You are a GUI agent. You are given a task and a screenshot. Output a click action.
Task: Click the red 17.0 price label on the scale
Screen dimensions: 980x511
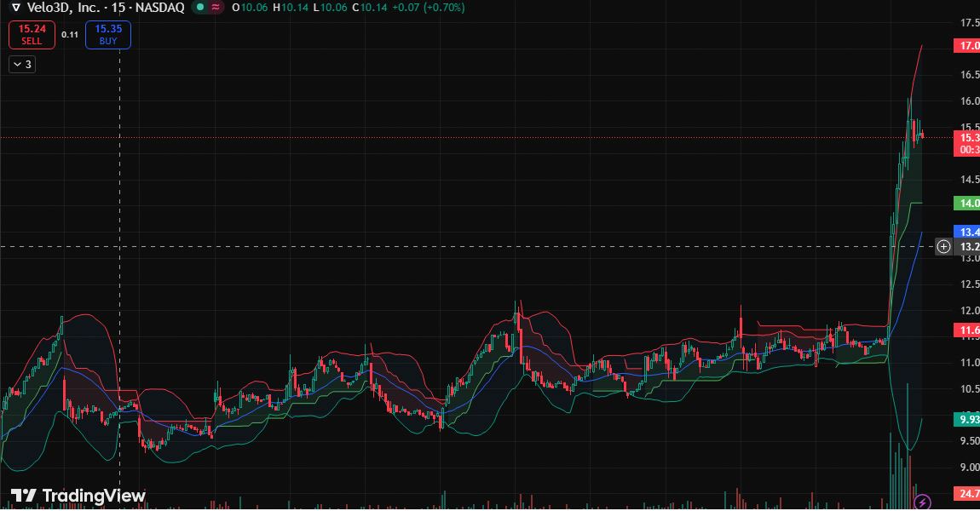pos(967,46)
